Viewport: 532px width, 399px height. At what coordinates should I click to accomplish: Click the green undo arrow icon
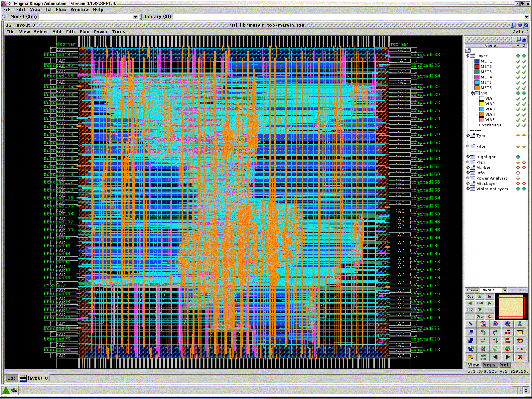pos(483,332)
